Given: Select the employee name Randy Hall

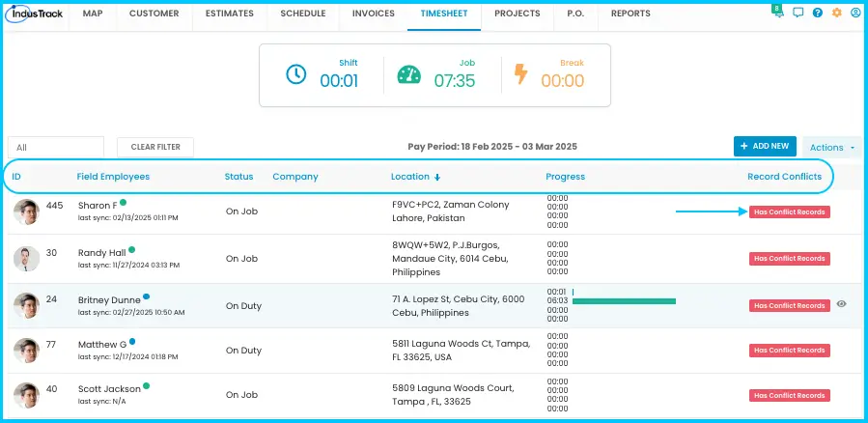Looking at the screenshot, I should pos(101,253).
